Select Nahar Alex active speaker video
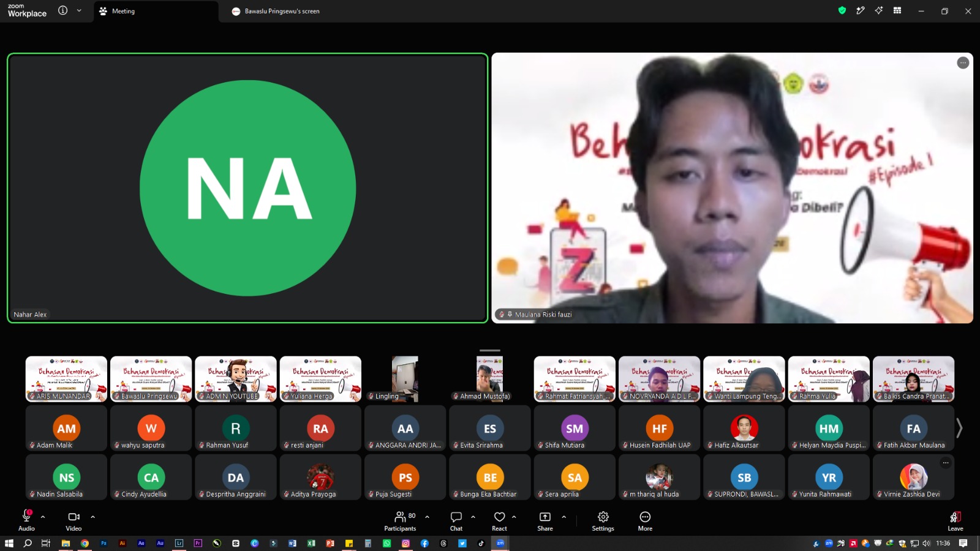 tap(248, 188)
